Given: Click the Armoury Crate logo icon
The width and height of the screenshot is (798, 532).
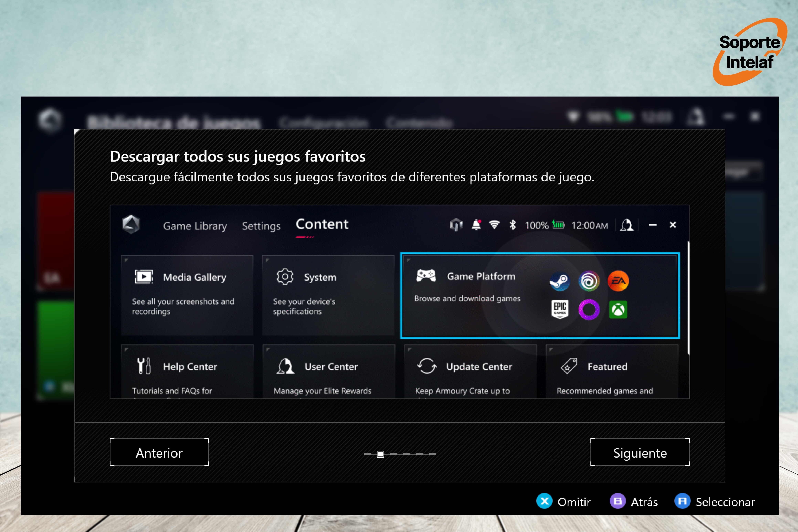Looking at the screenshot, I should 131,224.
